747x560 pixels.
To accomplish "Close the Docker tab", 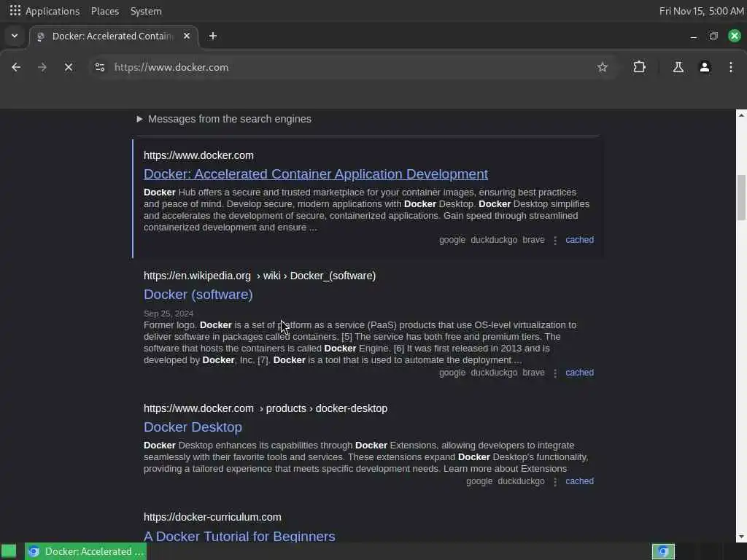I will [x=187, y=36].
